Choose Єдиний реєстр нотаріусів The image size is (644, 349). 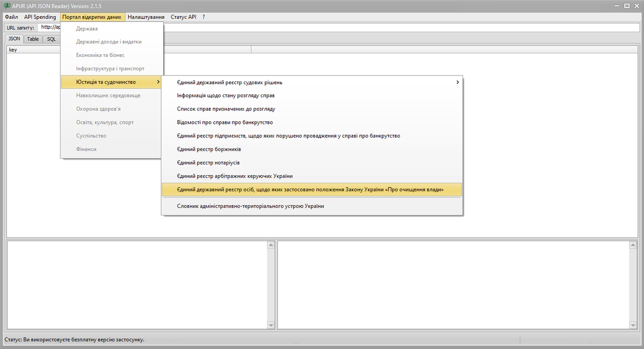[312, 162]
